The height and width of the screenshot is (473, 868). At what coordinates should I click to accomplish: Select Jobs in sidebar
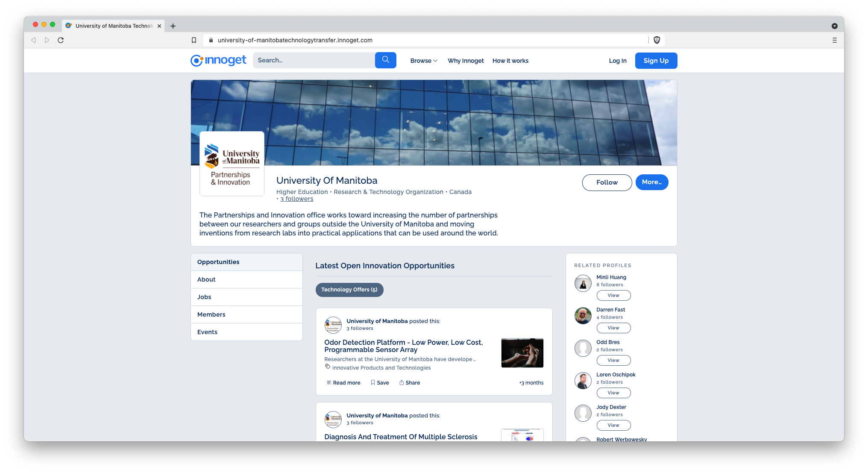click(x=246, y=297)
